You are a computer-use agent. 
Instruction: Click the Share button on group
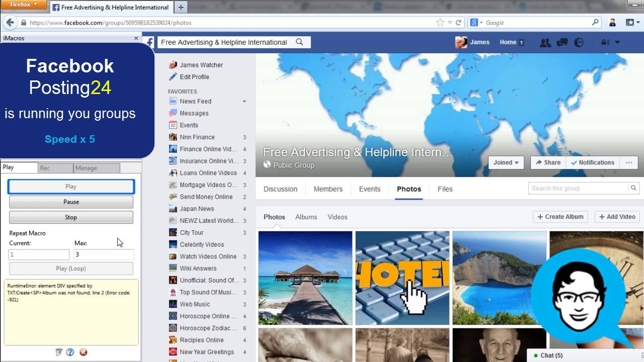pyautogui.click(x=548, y=162)
